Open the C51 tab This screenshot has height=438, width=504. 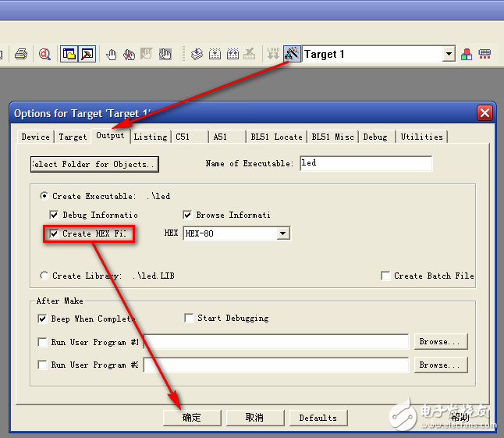coord(183,137)
